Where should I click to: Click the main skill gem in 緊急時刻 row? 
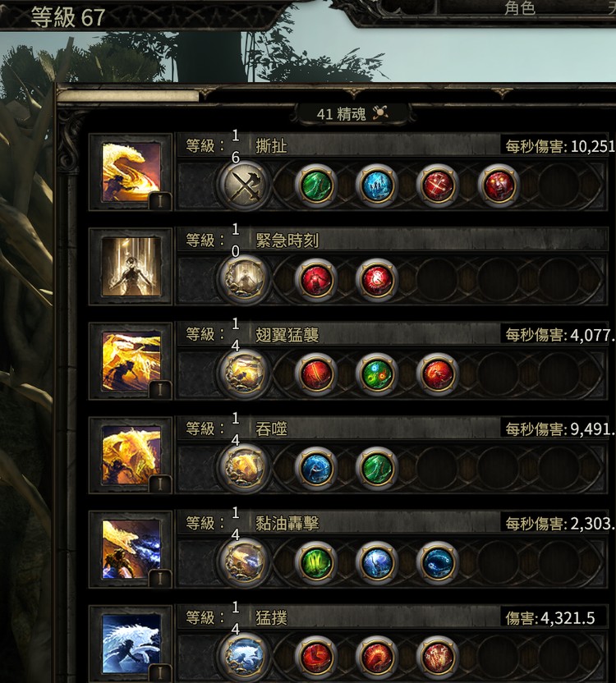pyautogui.click(x=245, y=280)
